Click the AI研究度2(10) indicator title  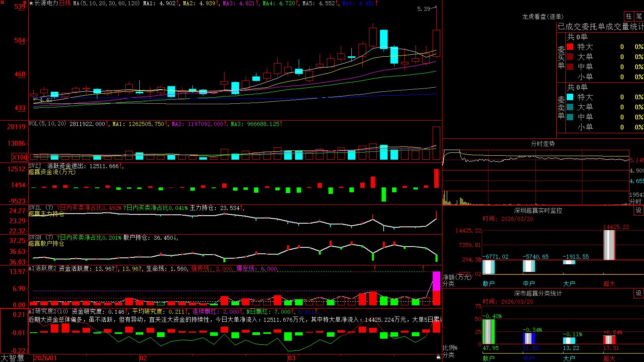pyautogui.click(x=48, y=311)
